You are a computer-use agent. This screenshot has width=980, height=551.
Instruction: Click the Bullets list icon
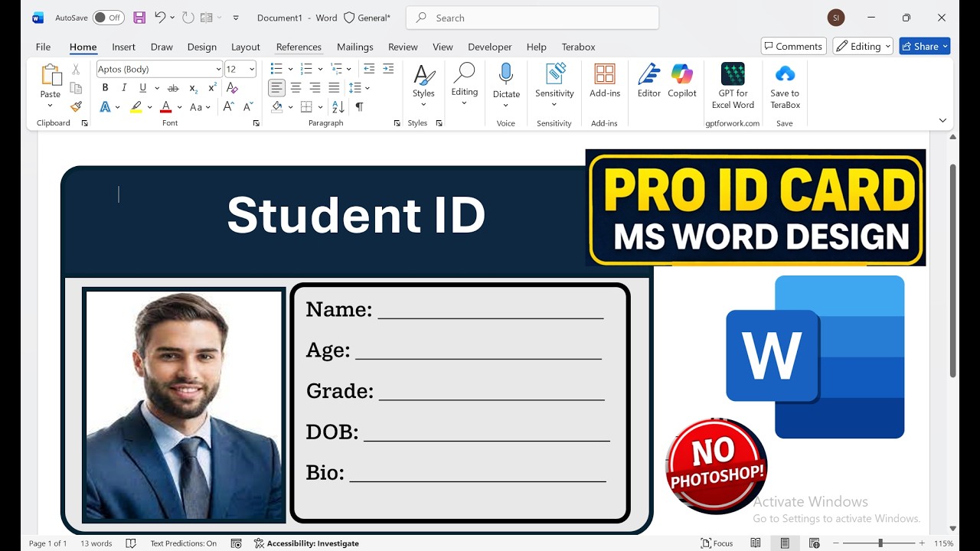tap(276, 69)
